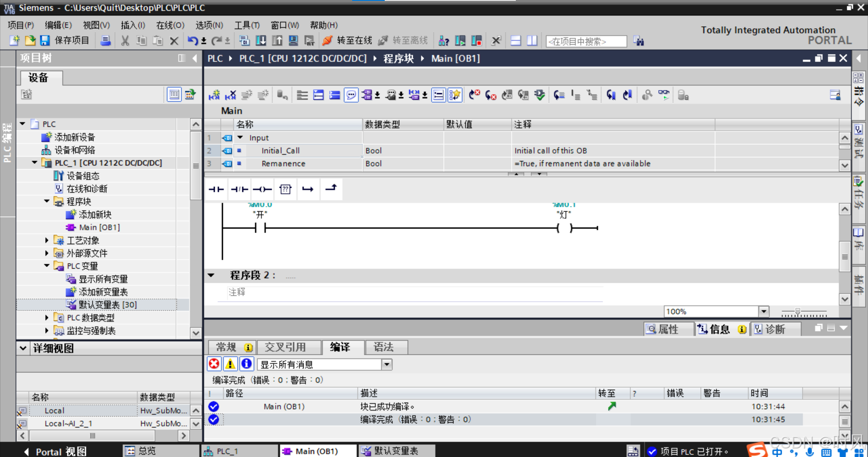The width and height of the screenshot is (868, 457).
Task: Undo the last action
Action: point(193,41)
